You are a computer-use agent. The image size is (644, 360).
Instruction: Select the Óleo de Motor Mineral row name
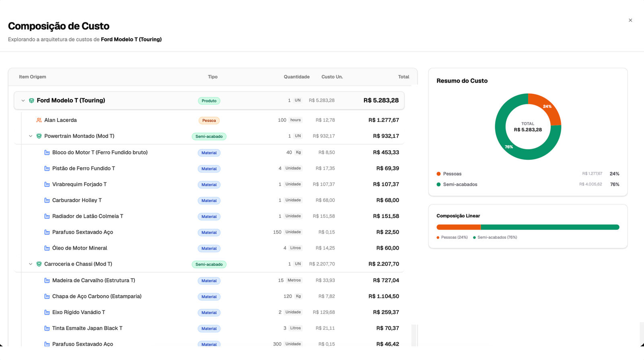coord(80,248)
